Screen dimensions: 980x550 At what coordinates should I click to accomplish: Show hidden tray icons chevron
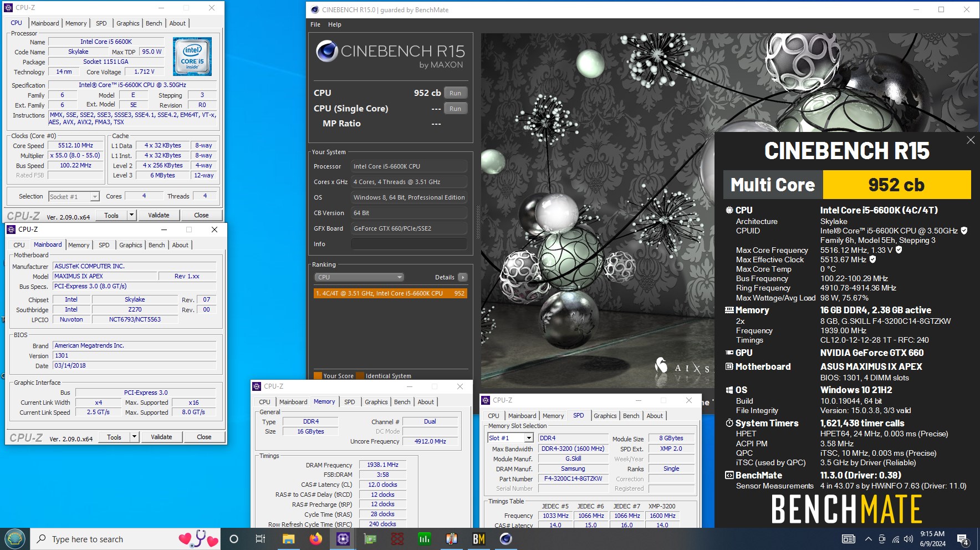coord(868,539)
